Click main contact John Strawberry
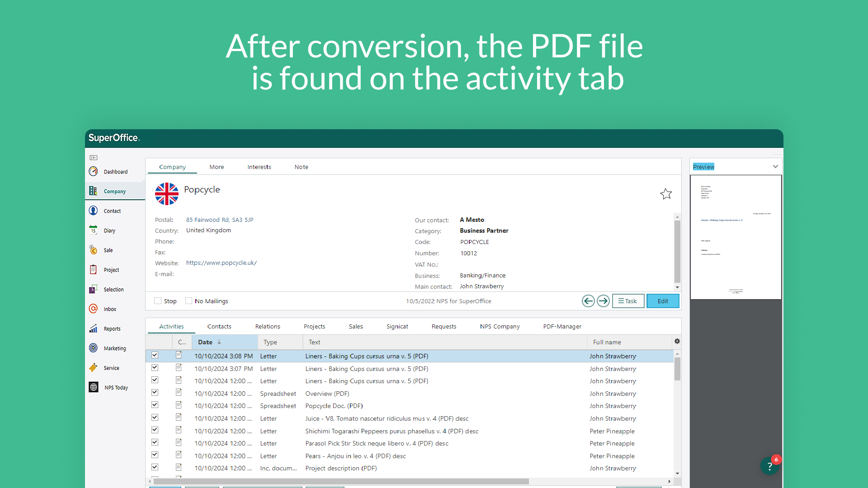 (481, 286)
